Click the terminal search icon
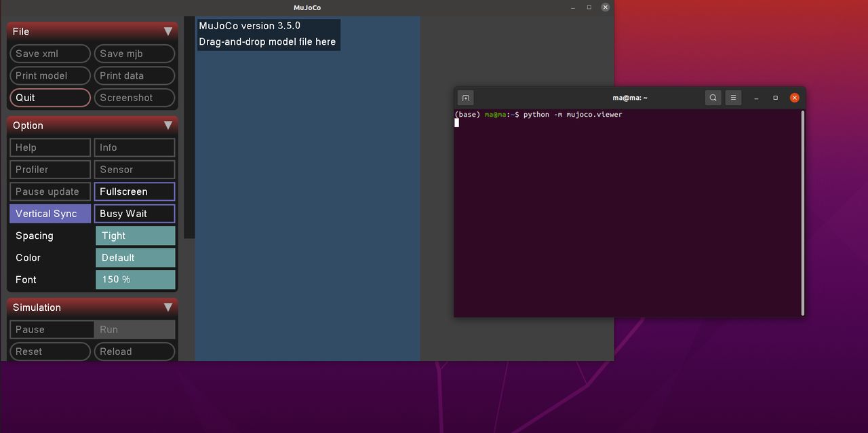868x433 pixels. (x=713, y=98)
